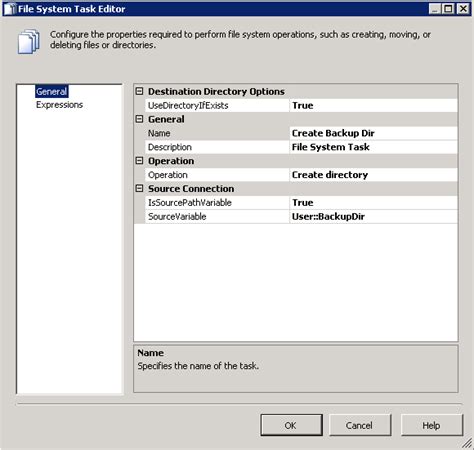
Task: Collapse the General property group
Action: pos(139,119)
